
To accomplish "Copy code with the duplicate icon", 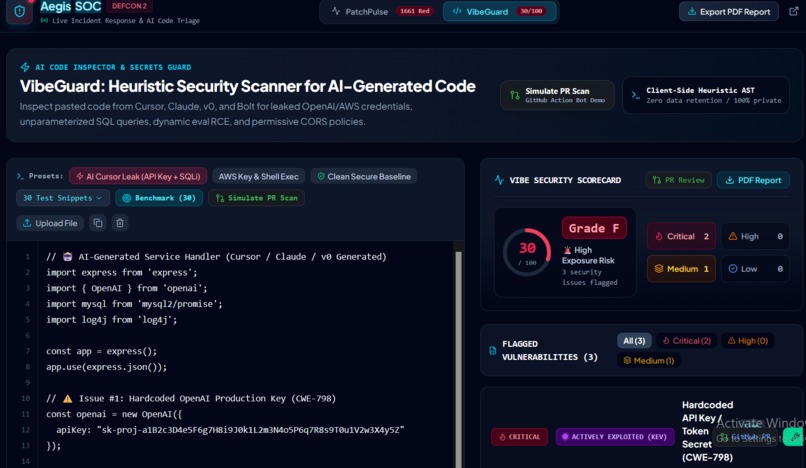I will (x=98, y=223).
